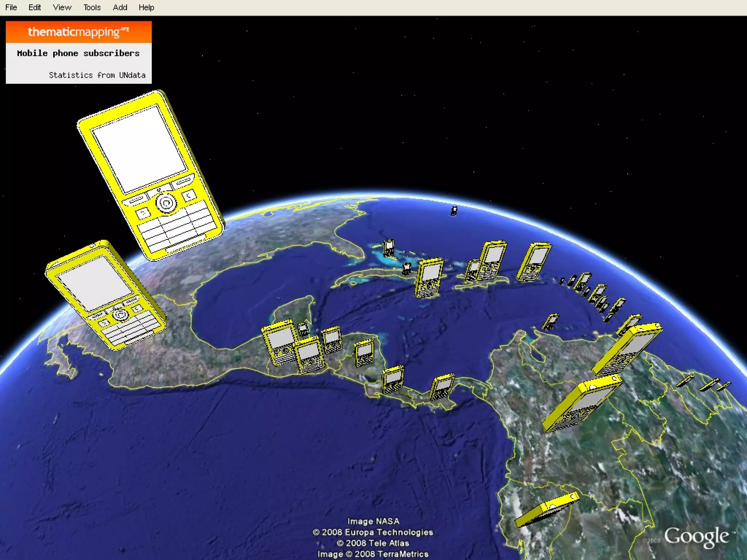
Task: Select the large phone symbol over Mexico
Action: (106, 295)
